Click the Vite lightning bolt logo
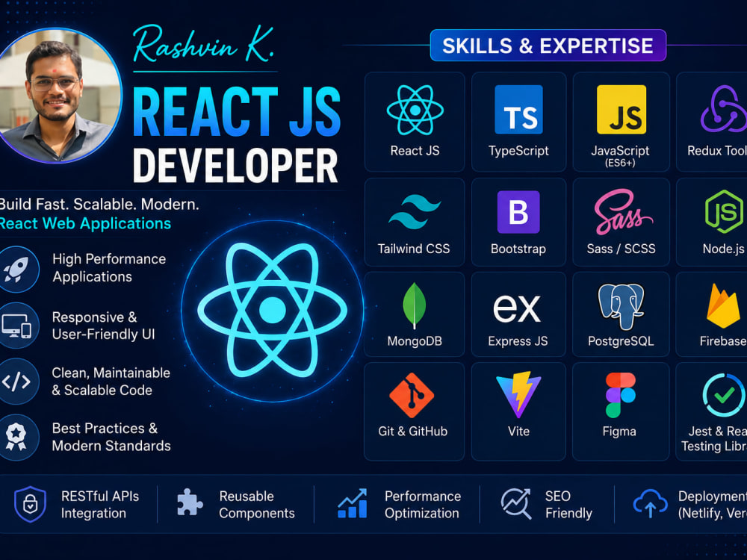Viewport: 747px width, 560px height. [518, 394]
